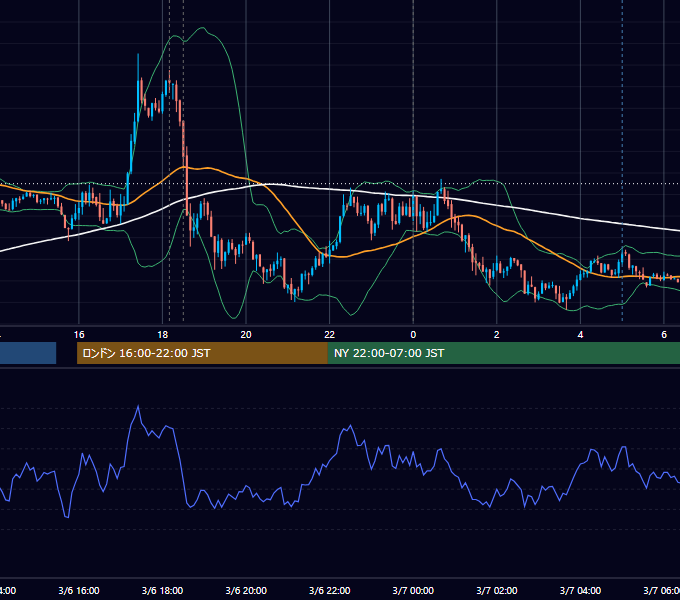The width and height of the screenshot is (680, 600).
Task: Click the '0' midnight label on chart axis
Action: pos(413,335)
